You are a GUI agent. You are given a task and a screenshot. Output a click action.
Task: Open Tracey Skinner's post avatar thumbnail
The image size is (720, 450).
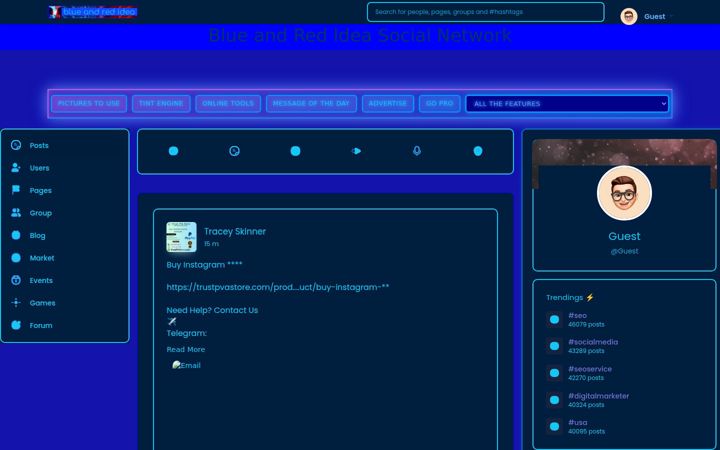click(x=181, y=237)
